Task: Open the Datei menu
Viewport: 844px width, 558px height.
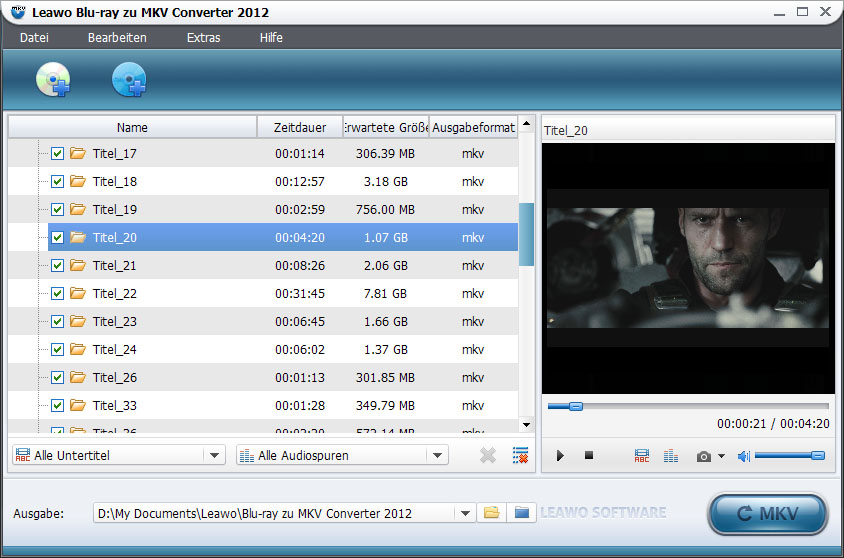Action: pyautogui.click(x=33, y=38)
